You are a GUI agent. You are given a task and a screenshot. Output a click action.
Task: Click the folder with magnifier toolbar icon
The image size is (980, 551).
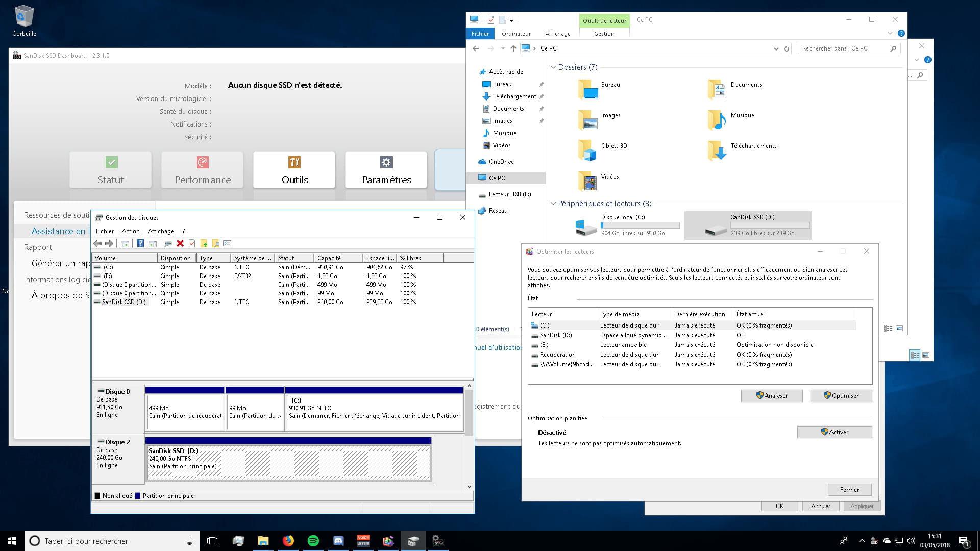215,244
